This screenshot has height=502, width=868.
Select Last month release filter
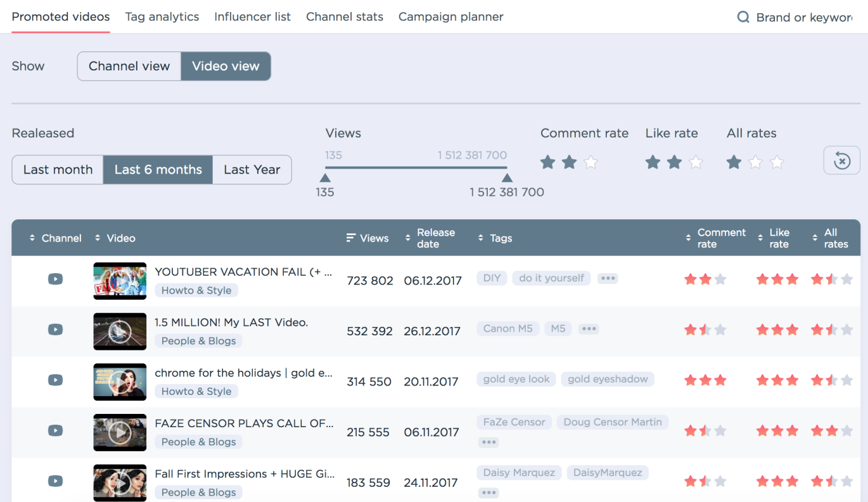click(58, 170)
